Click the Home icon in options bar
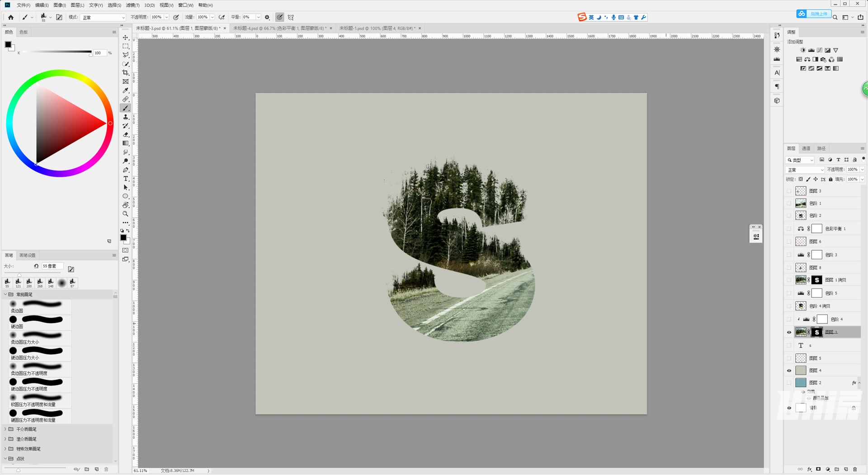 [x=11, y=17]
